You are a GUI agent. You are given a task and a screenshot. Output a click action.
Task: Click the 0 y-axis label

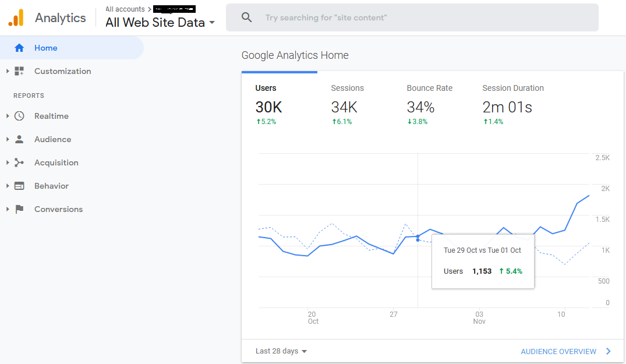click(x=607, y=302)
